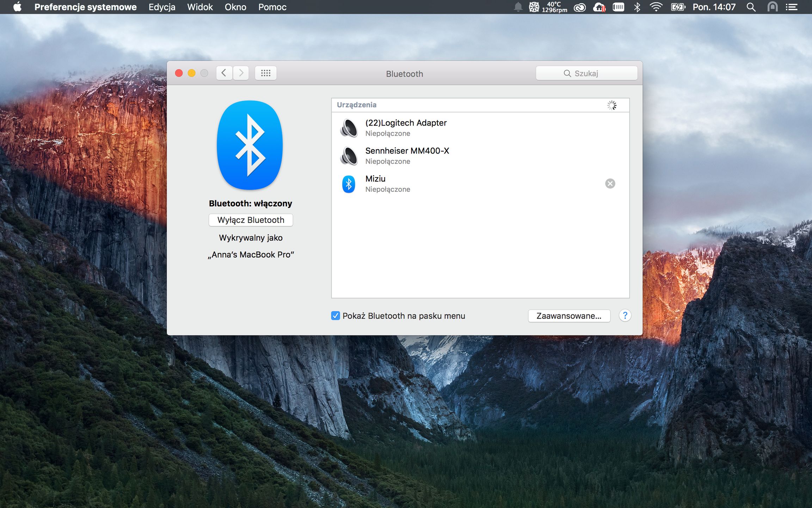Open Bluetooth status in menu bar

637,7
